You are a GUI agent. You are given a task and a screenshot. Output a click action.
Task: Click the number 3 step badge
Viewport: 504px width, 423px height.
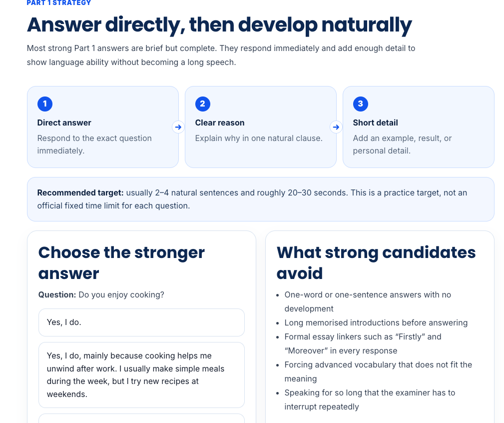[x=361, y=104]
